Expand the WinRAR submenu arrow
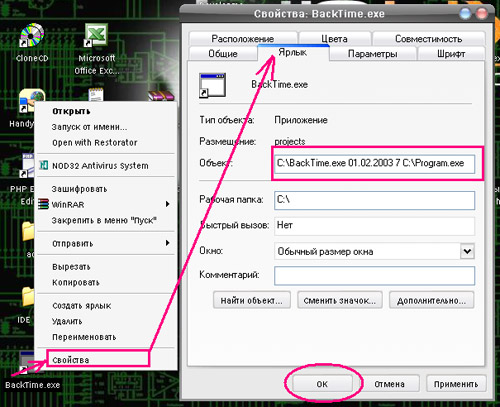500x407 pixels. click(x=168, y=204)
